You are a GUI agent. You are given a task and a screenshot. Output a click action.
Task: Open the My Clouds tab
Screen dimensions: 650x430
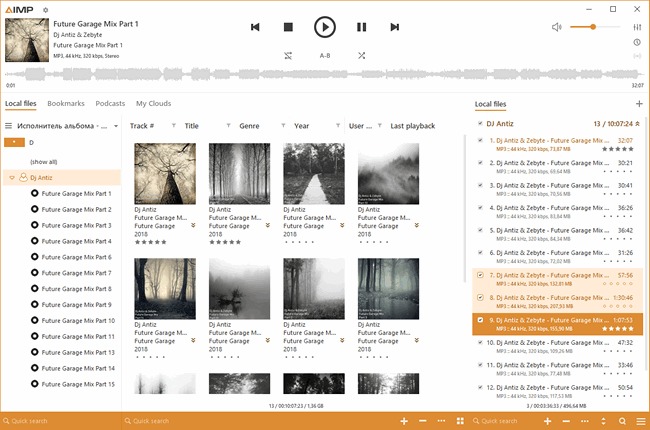click(x=153, y=103)
